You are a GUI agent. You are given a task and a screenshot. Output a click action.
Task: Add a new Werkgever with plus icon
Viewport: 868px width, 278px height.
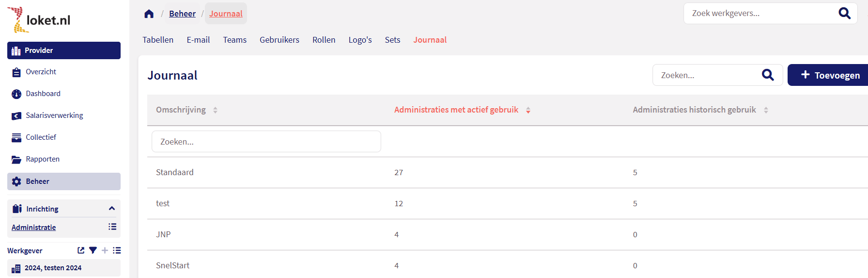[105, 250]
